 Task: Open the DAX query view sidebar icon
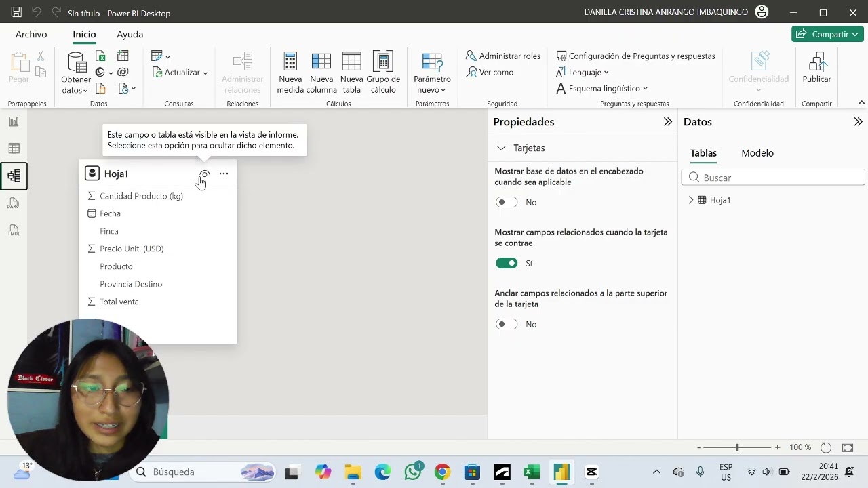pyautogui.click(x=14, y=203)
